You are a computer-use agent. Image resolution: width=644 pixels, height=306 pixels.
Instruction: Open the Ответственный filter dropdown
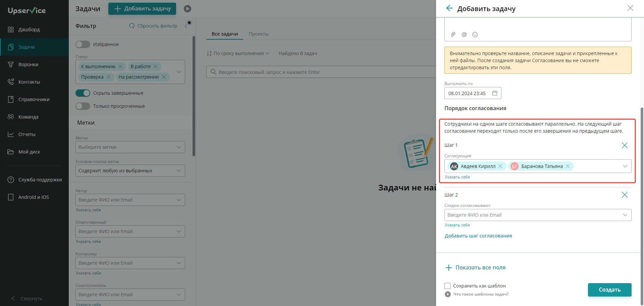click(130, 231)
